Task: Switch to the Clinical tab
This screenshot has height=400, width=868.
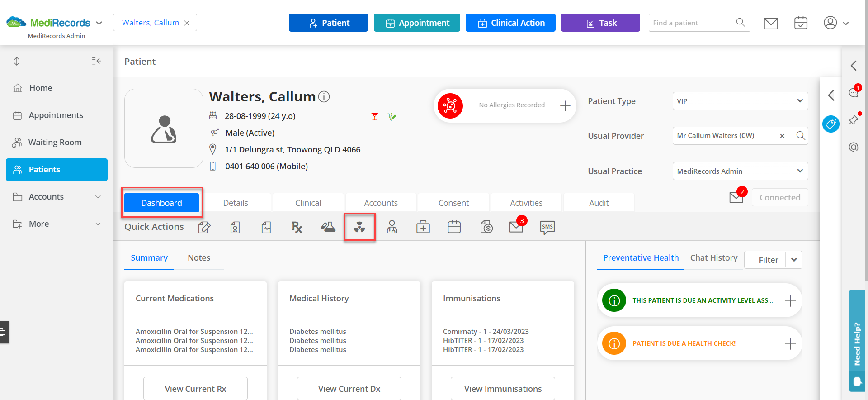Action: 308,203
